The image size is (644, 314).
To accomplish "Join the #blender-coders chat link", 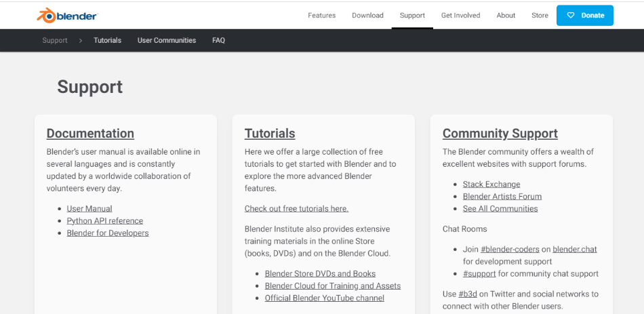I will click(x=510, y=249).
